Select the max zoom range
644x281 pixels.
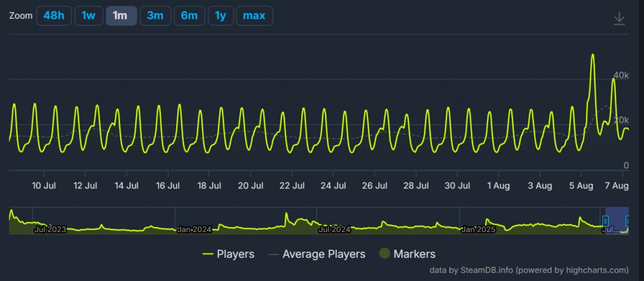point(254,16)
